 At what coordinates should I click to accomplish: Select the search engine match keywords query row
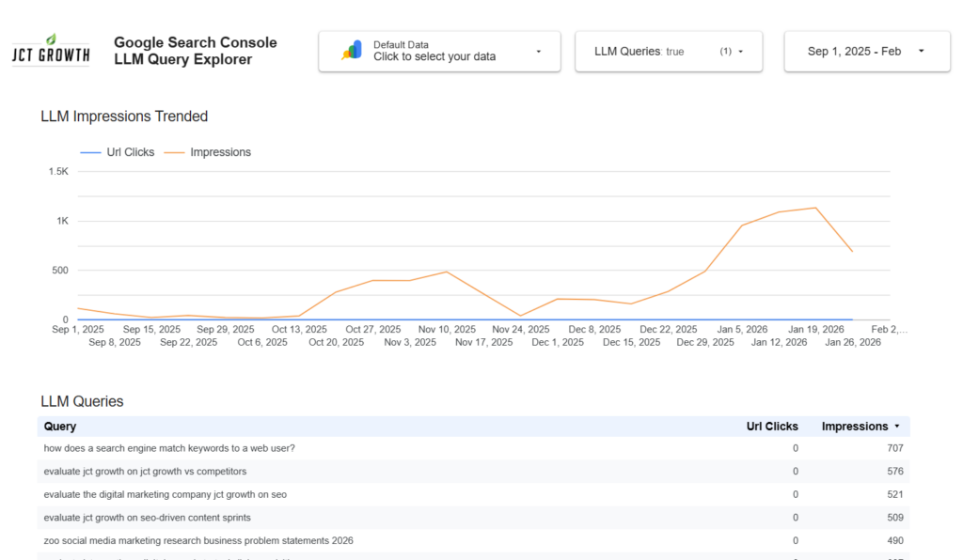click(169, 448)
